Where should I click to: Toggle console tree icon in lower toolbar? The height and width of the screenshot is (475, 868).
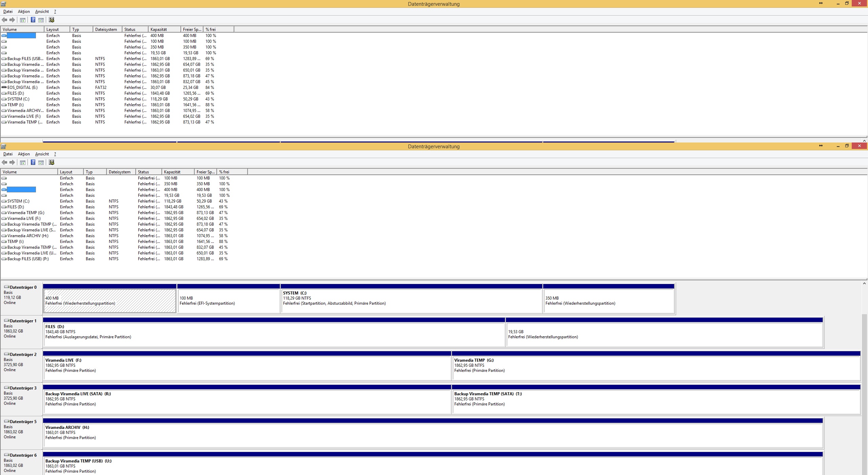(x=23, y=163)
